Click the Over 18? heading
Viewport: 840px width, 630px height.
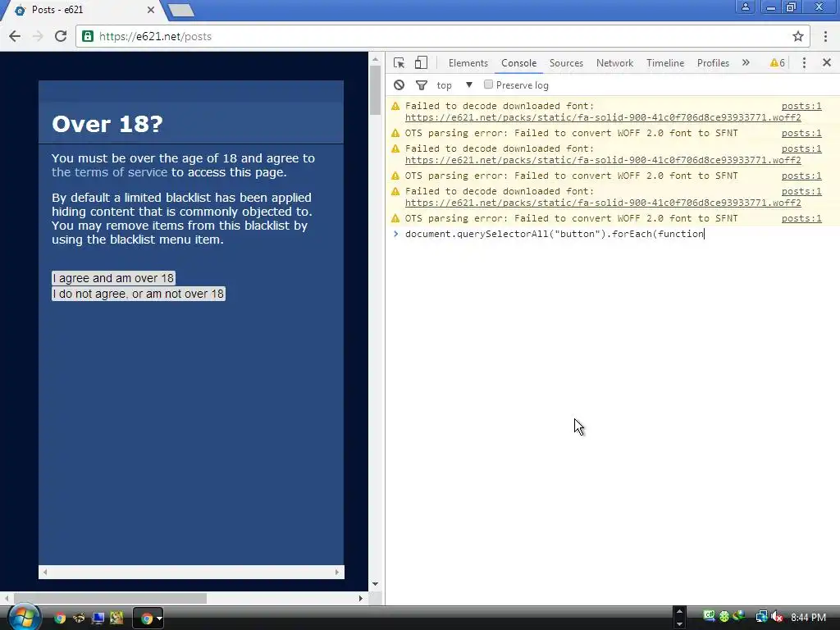click(x=107, y=124)
